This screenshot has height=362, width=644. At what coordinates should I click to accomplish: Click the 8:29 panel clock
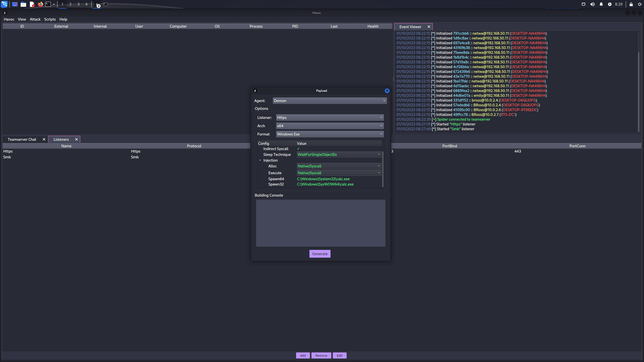pos(619,4)
